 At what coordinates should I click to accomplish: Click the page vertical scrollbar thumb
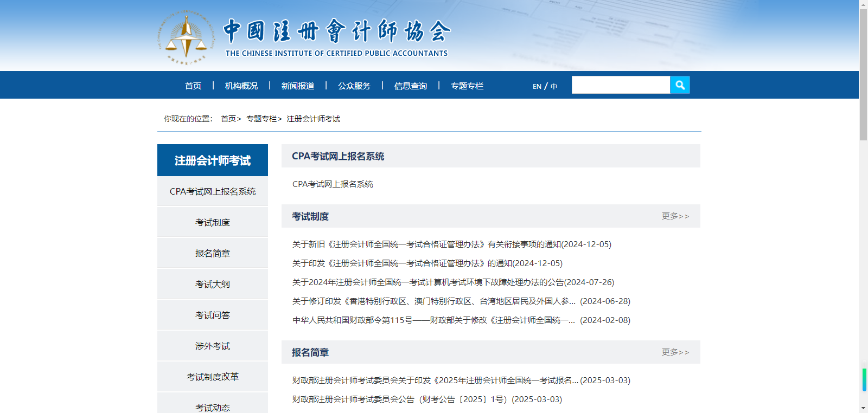click(x=863, y=74)
